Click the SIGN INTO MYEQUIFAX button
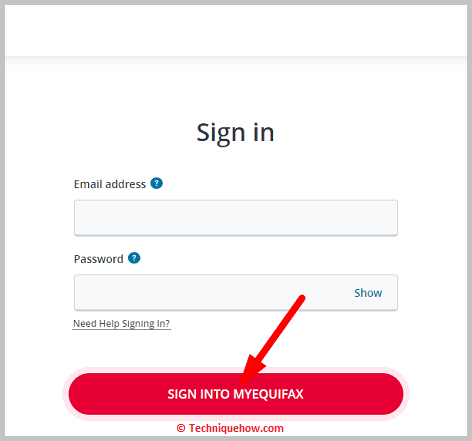The image size is (472, 441). [236, 394]
